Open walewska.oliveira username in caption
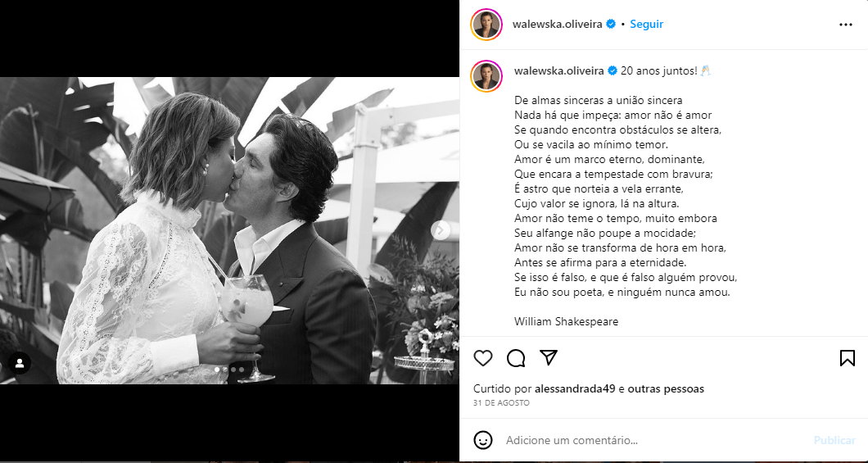Screen dimensions: 868x463 tap(559, 71)
